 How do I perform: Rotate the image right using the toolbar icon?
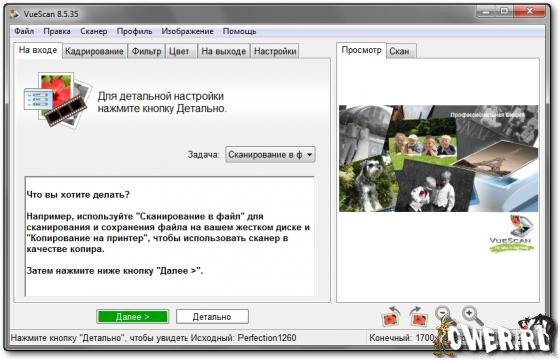click(x=418, y=316)
